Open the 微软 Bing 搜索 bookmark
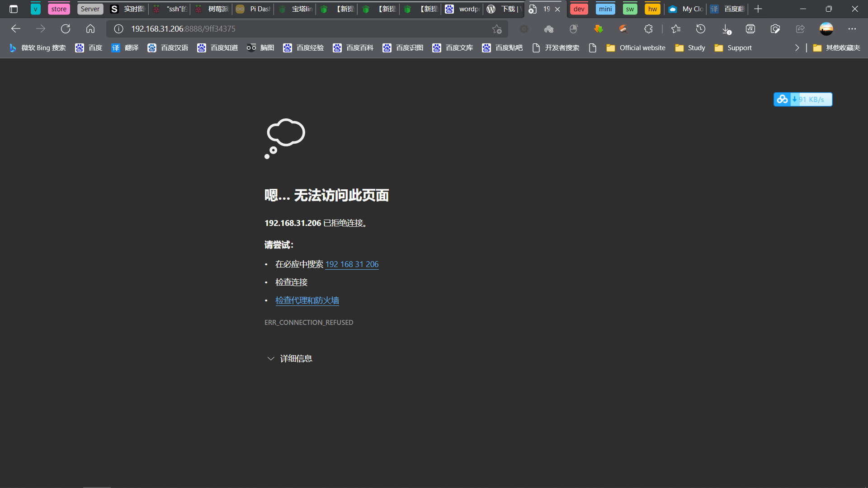The image size is (868, 488). (38, 48)
